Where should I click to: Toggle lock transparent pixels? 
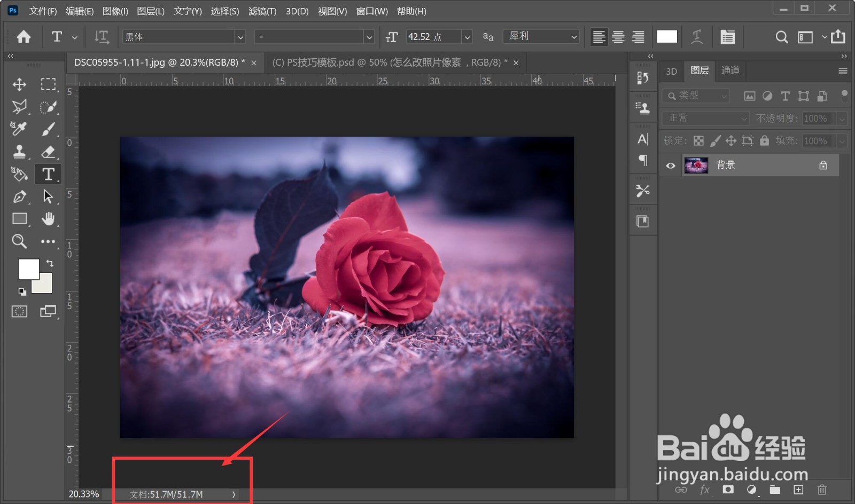tap(698, 140)
